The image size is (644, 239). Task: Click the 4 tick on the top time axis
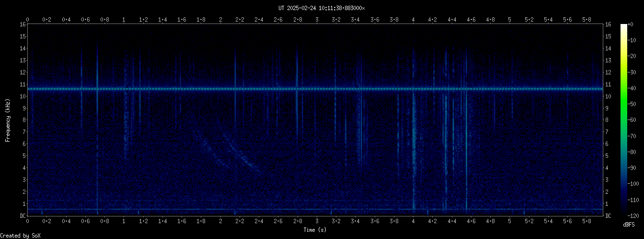413,20
